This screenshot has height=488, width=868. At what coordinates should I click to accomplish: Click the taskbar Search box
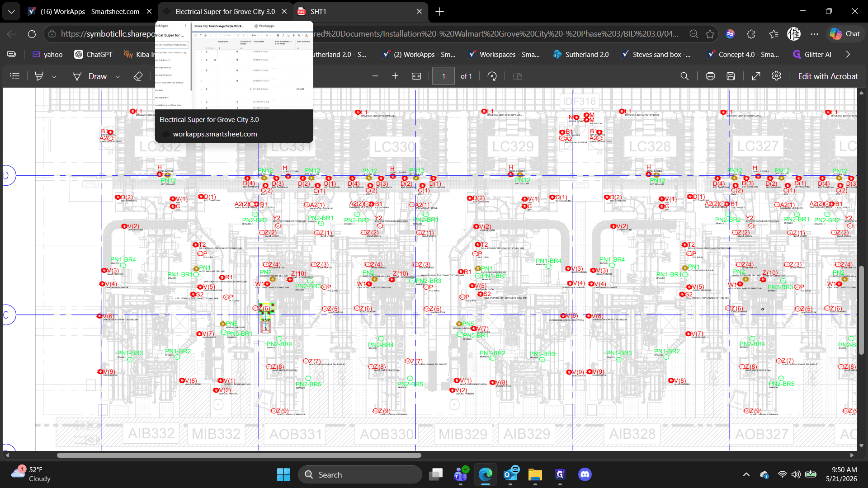tap(360, 475)
